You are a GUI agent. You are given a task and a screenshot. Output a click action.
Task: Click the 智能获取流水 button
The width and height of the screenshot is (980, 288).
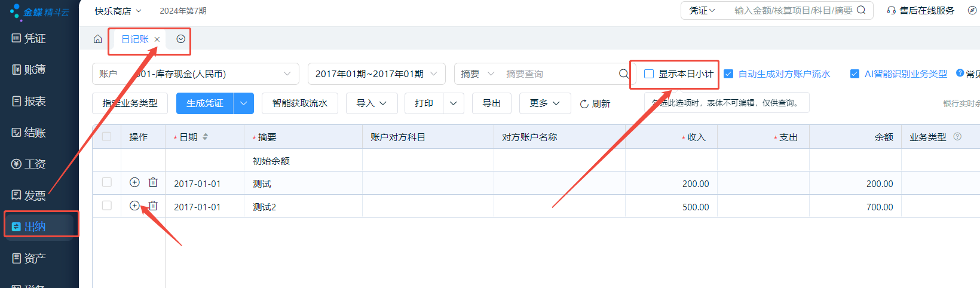tap(299, 103)
